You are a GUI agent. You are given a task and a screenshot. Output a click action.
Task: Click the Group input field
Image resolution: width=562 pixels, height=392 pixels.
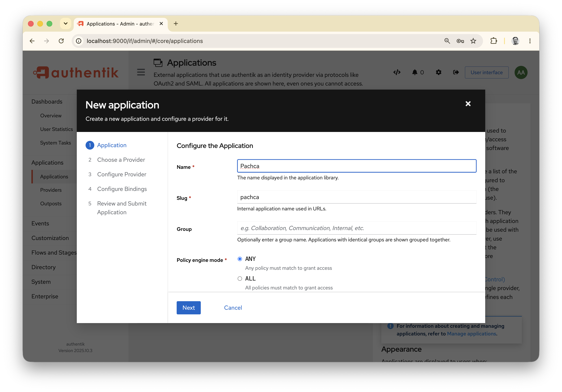click(x=357, y=228)
